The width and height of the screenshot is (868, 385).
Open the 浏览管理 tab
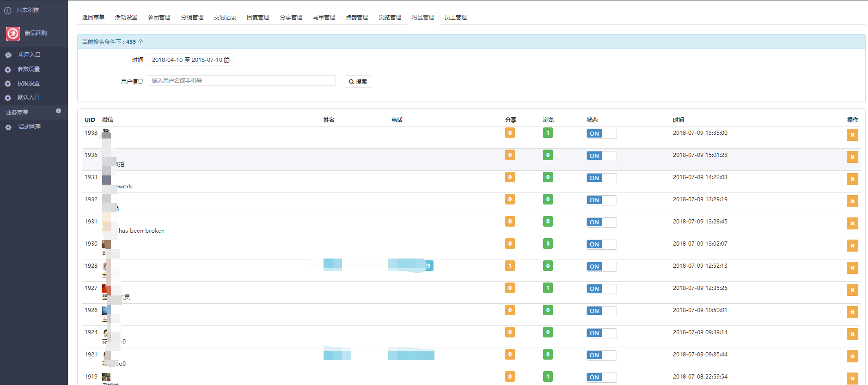coord(390,18)
